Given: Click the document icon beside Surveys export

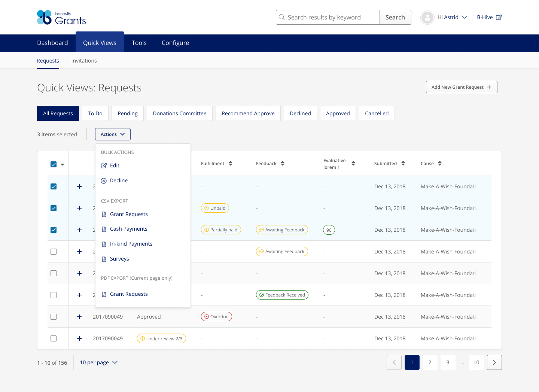Looking at the screenshot, I should point(104,258).
